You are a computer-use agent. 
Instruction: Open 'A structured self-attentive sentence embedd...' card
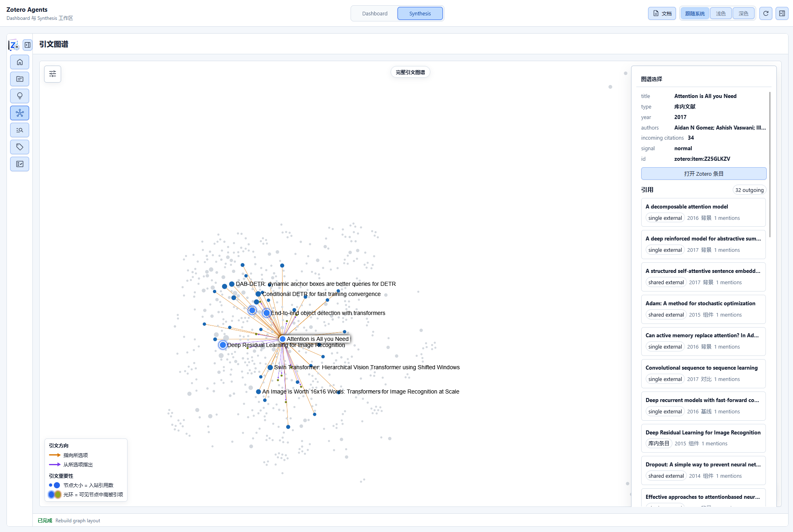703,277
